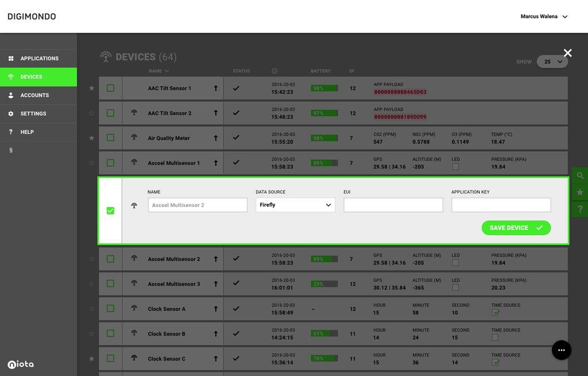Click the Applications grid icon
The width and height of the screenshot is (588, 376).
pyautogui.click(x=11, y=59)
